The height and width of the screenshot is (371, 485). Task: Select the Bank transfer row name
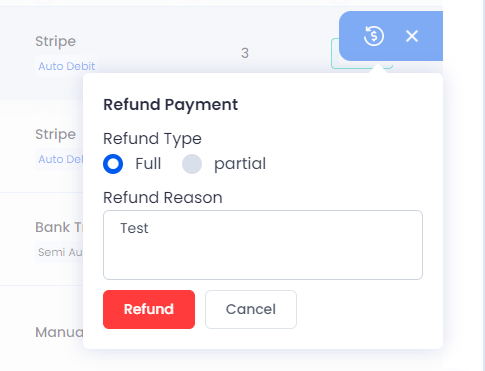pos(59,227)
